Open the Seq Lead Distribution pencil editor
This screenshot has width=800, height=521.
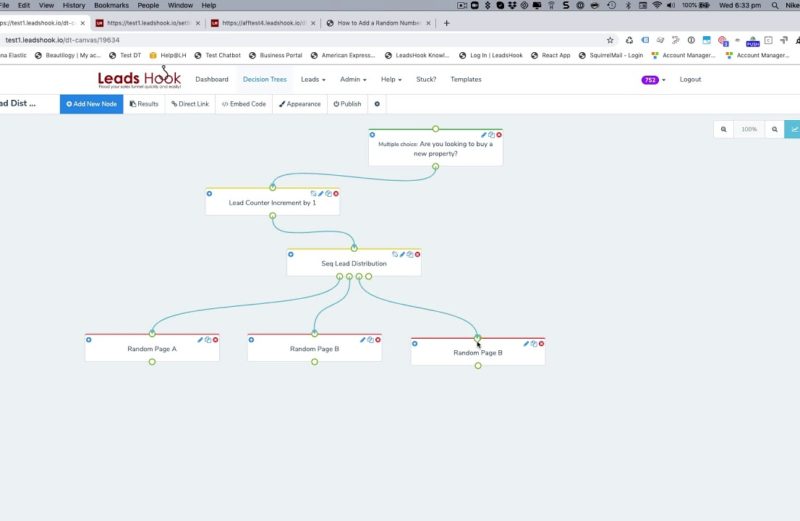pyautogui.click(x=403, y=254)
